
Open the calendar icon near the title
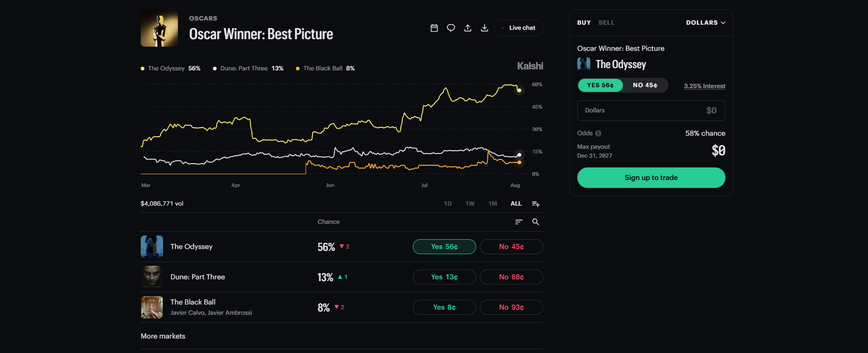pos(434,28)
